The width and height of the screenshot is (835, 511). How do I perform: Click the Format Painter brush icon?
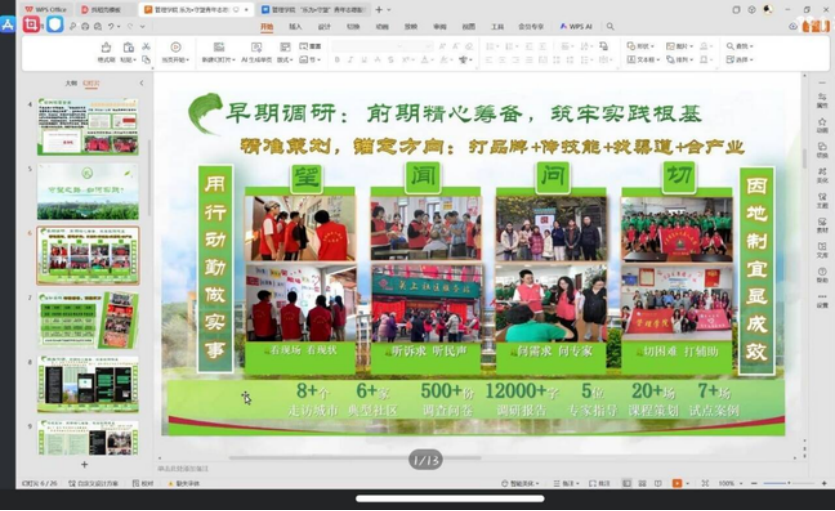(106, 47)
